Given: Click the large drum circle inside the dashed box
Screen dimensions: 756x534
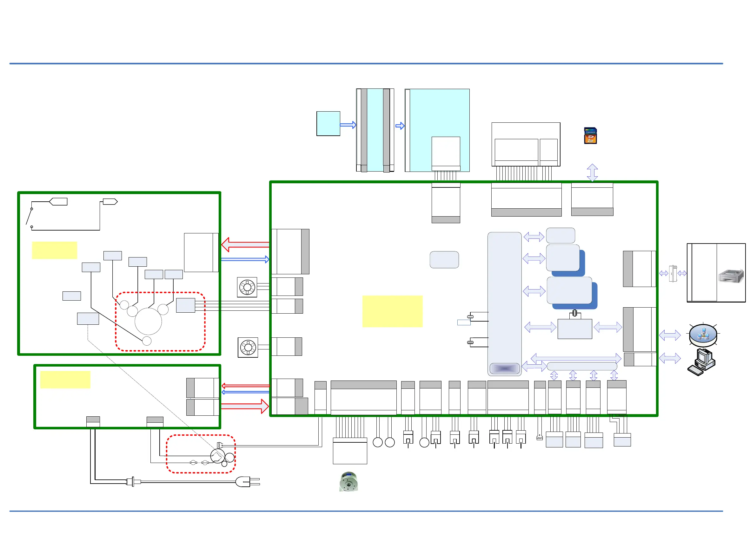Looking at the screenshot, I should (148, 322).
